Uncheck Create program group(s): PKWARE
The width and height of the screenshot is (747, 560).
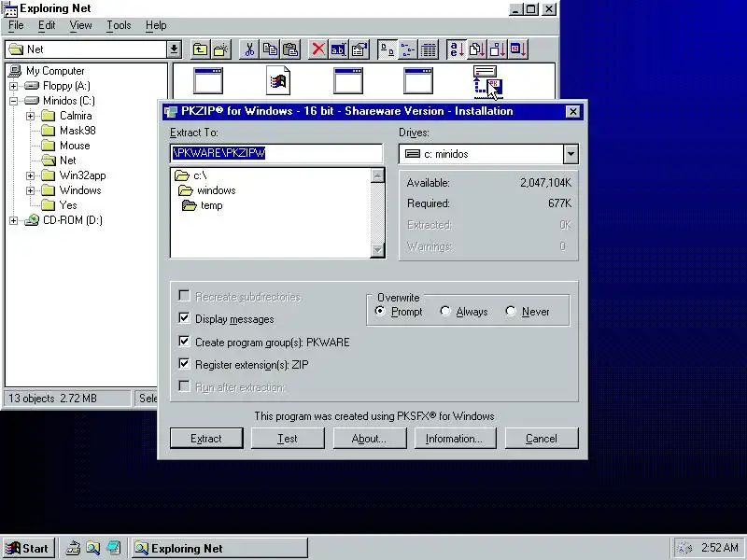184,341
